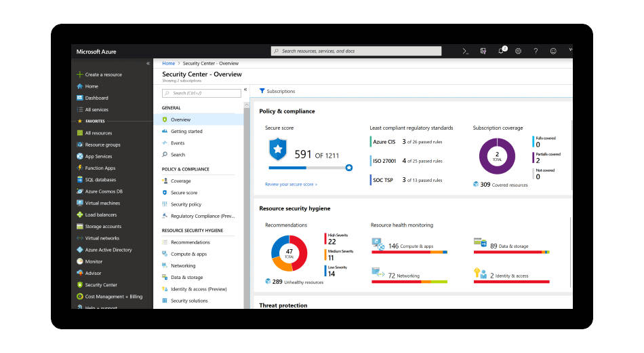Click the Subscriptions filter funnel icon
Screen dimensions: 644x353
(x=262, y=91)
